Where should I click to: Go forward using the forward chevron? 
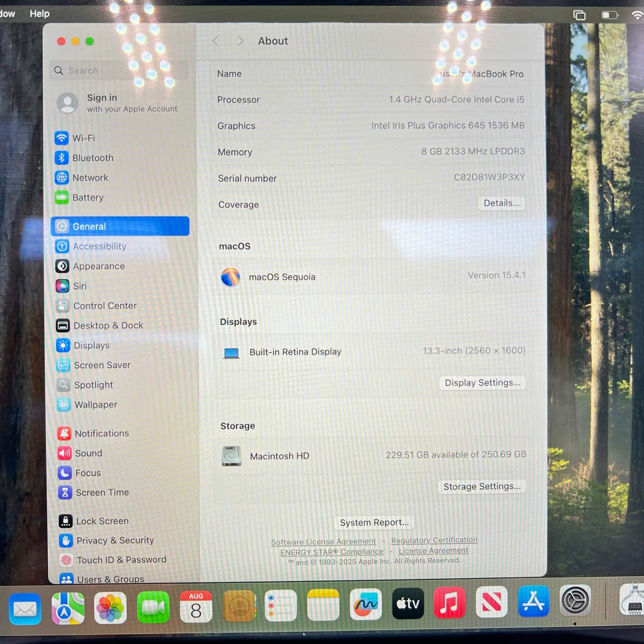click(x=241, y=41)
